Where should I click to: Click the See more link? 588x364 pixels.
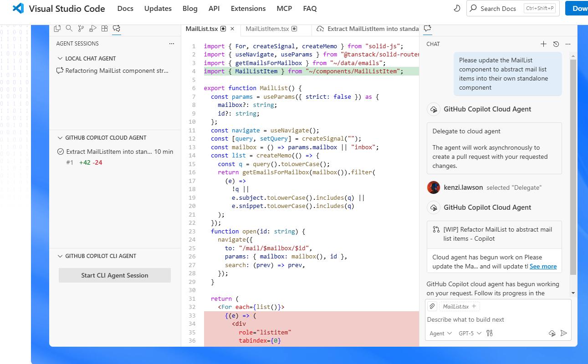coord(543,266)
